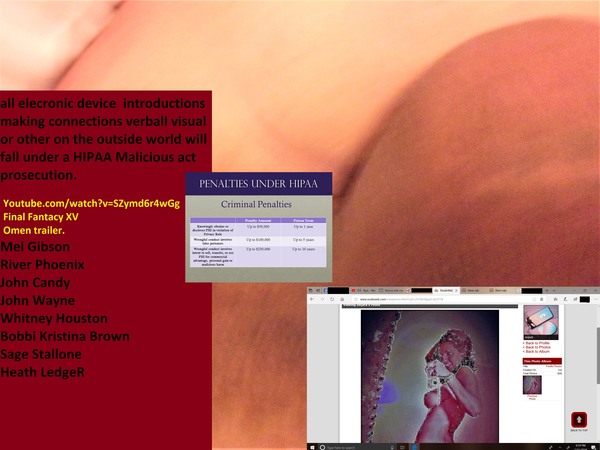The image size is (600, 450).
Task: Click the page vertical scrollbar
Action: pos(597,370)
